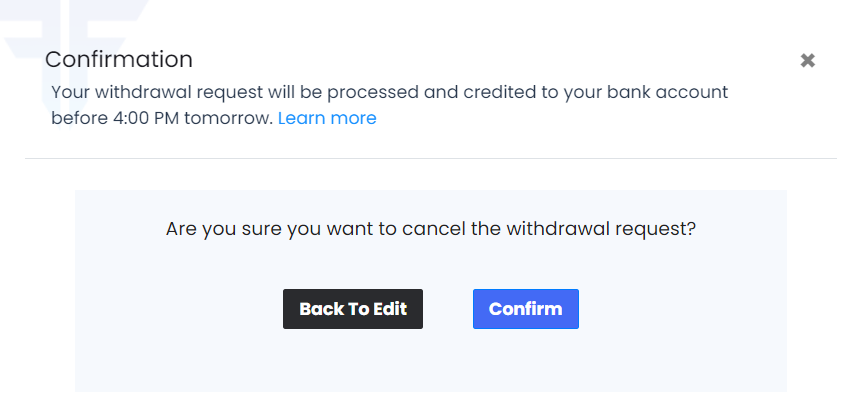Select the Confirmation heading text
Viewport: 866px width, 418px height.
[x=119, y=60]
